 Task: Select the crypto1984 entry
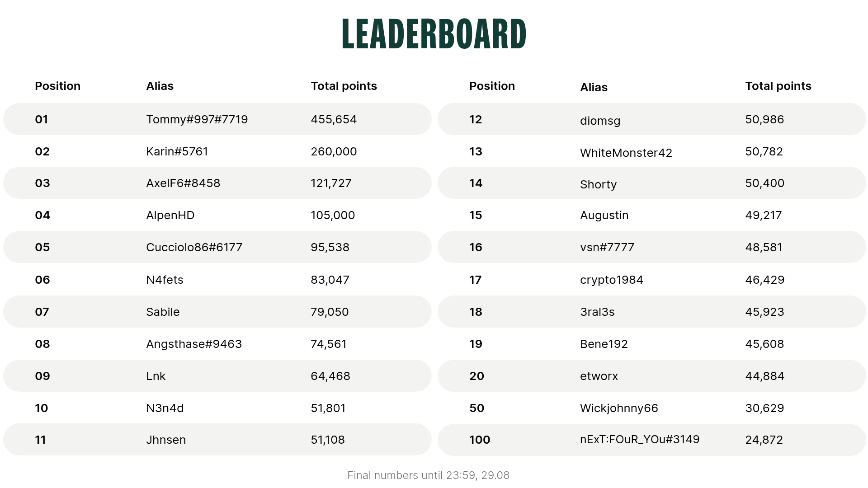click(x=652, y=280)
